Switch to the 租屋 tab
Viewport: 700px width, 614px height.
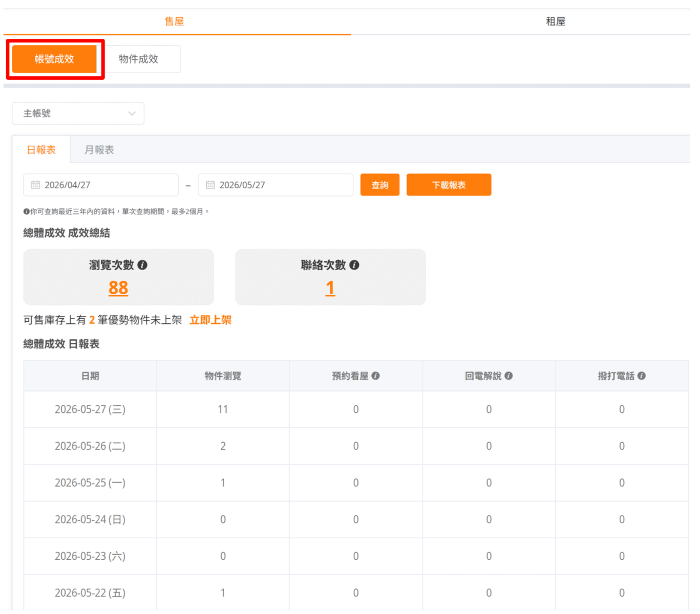point(556,21)
